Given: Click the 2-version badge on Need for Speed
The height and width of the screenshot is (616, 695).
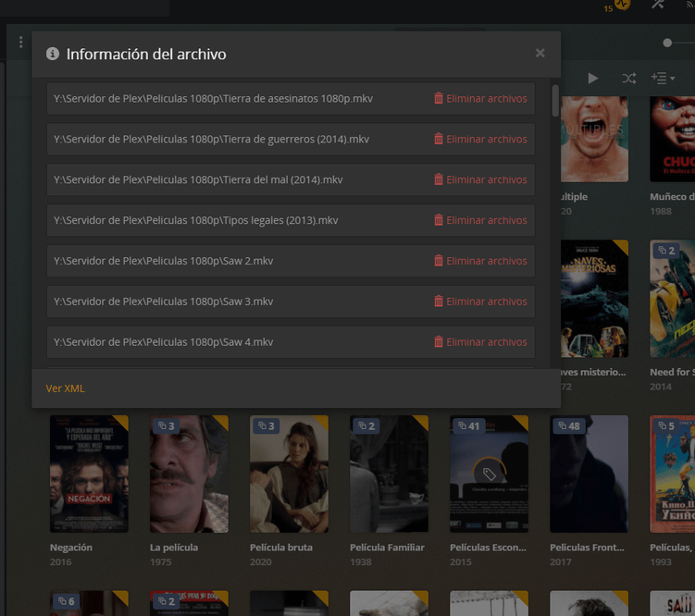Looking at the screenshot, I should (666, 251).
